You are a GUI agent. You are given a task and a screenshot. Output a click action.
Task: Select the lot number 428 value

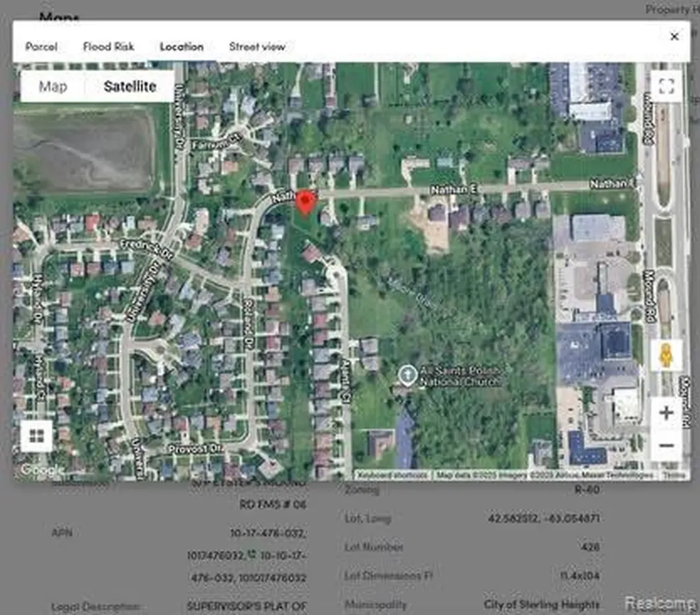coord(591,547)
